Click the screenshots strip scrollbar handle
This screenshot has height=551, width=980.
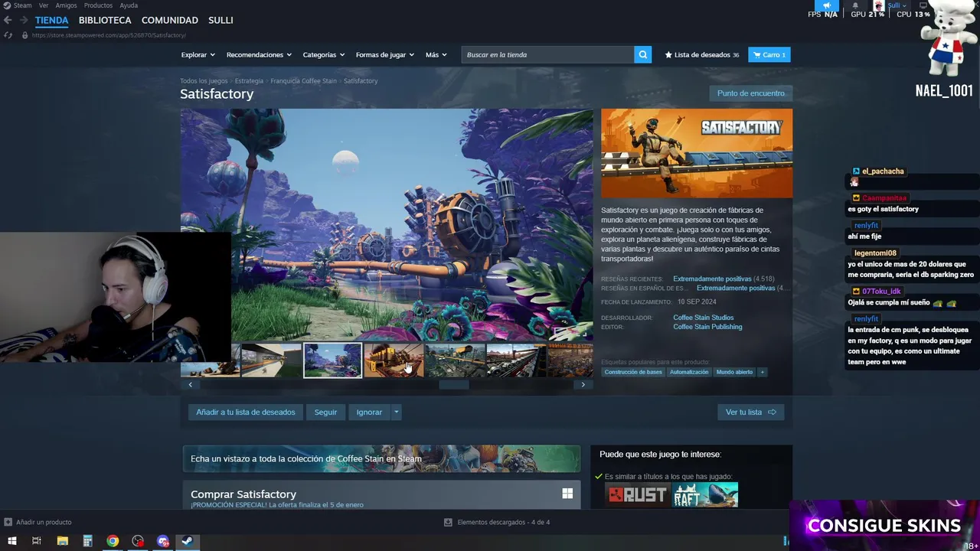[453, 384]
